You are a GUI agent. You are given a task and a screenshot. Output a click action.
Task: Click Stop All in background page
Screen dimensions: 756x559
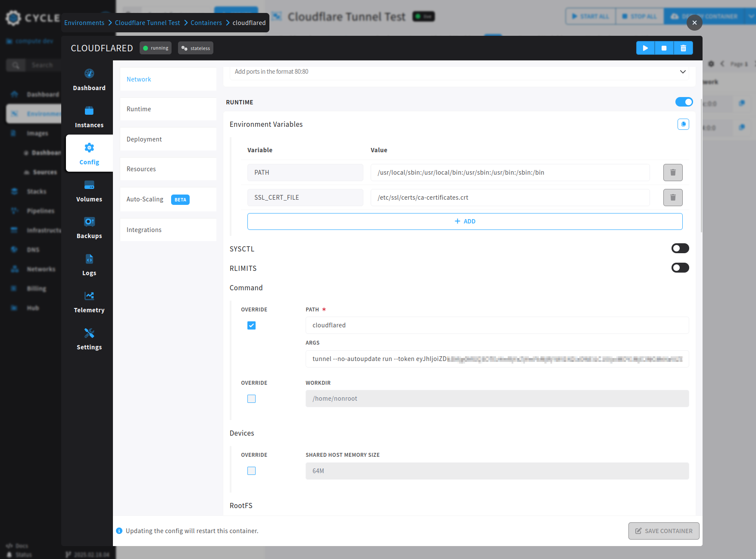(x=640, y=16)
